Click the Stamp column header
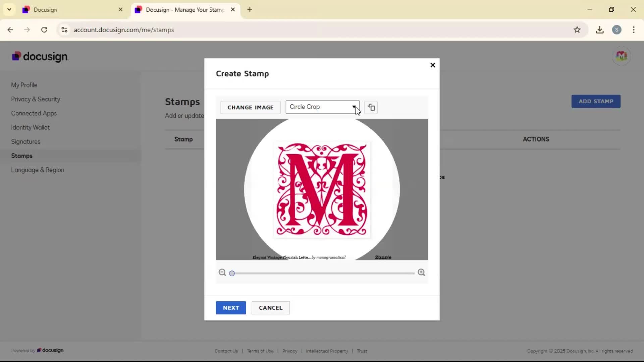This screenshot has height=362, width=644. pos(183,139)
